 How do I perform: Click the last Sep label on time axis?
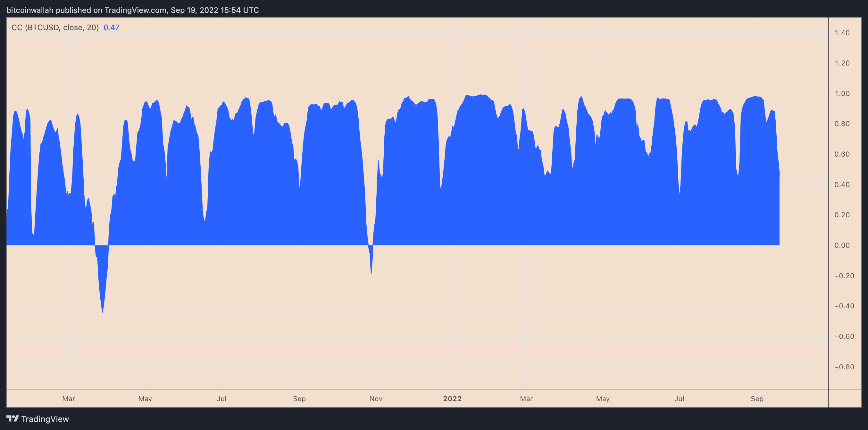pyautogui.click(x=757, y=399)
